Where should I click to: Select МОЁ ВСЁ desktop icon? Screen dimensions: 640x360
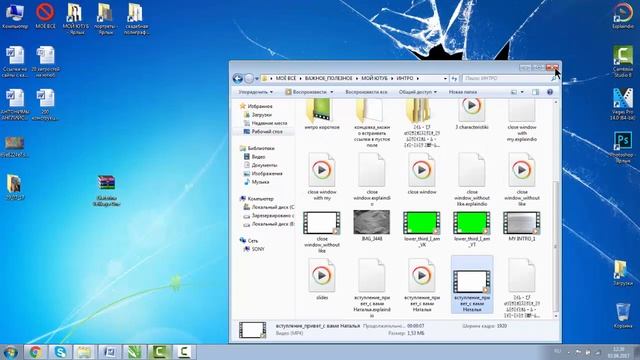click(45, 16)
